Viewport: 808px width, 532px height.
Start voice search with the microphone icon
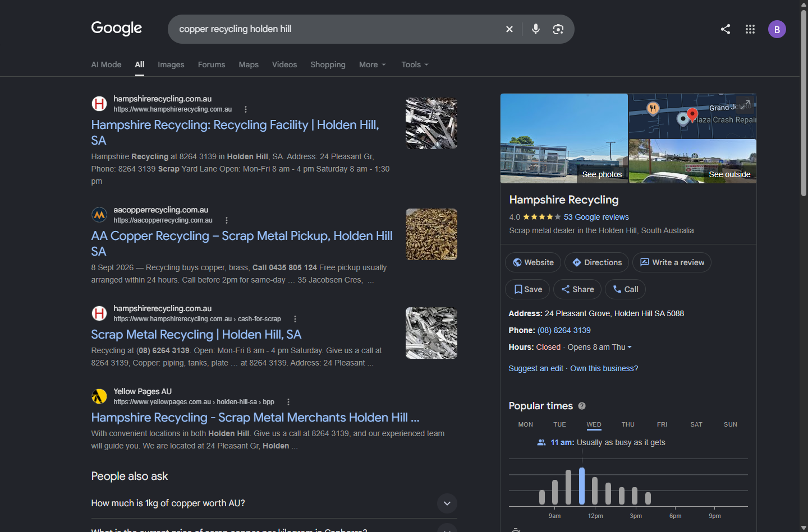point(536,29)
